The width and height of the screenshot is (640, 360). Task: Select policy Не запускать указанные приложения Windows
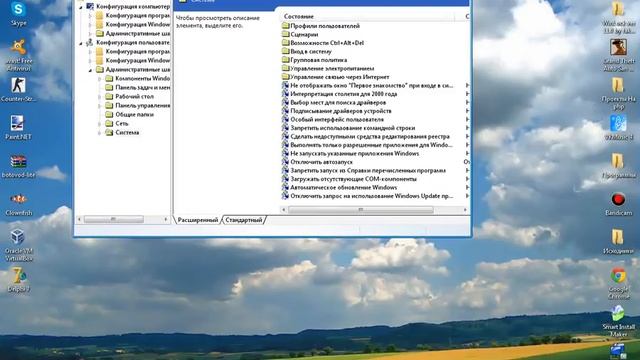coord(351,153)
